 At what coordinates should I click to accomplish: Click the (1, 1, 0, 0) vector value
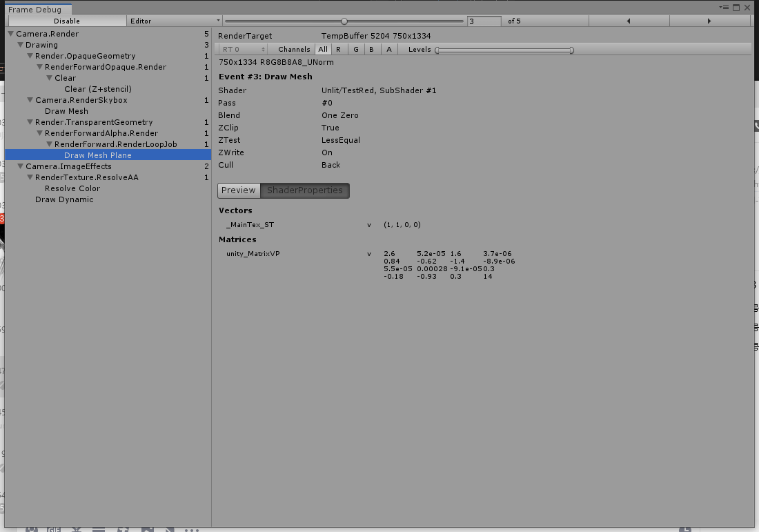[x=402, y=225]
